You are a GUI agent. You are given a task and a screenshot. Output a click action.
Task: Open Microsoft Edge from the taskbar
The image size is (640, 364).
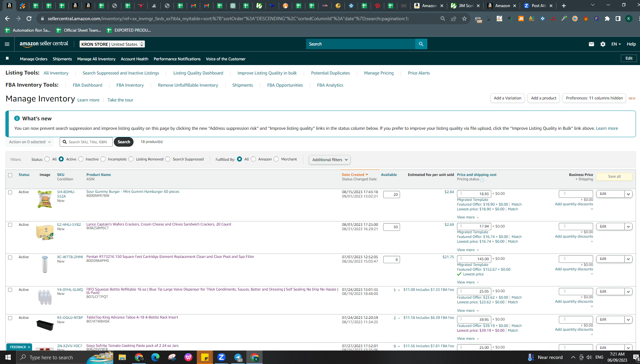(155, 357)
